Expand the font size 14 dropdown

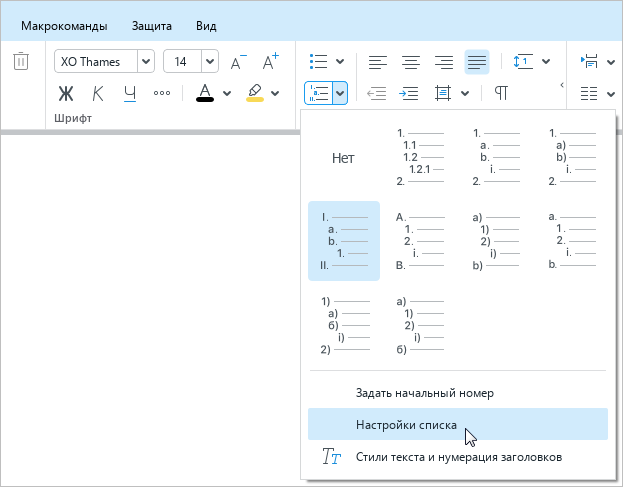tap(210, 62)
